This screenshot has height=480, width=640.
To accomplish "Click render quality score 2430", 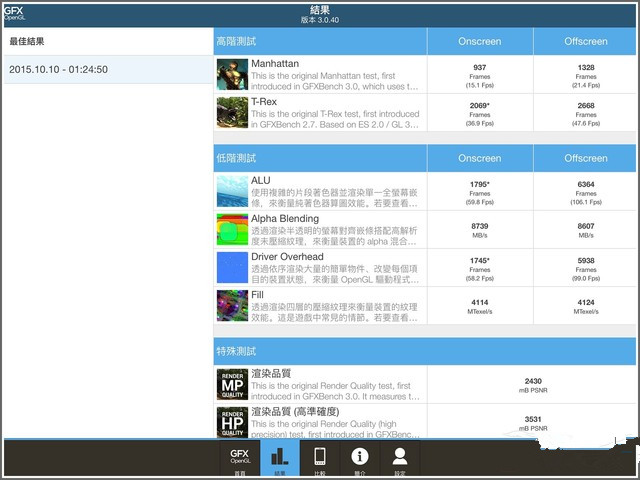I will point(533,381).
